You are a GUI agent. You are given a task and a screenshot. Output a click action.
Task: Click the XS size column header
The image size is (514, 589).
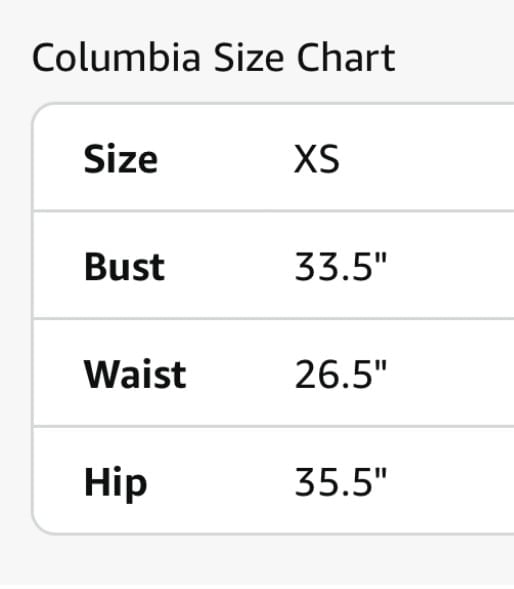coord(317,159)
